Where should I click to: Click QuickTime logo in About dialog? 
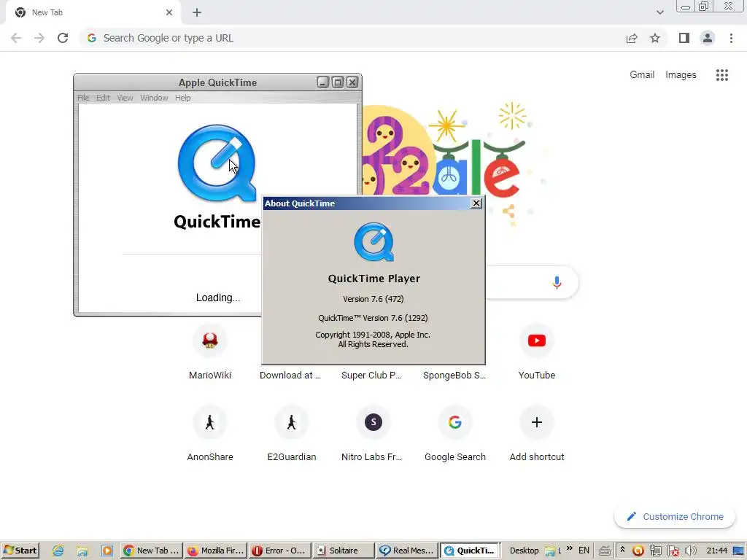374,242
